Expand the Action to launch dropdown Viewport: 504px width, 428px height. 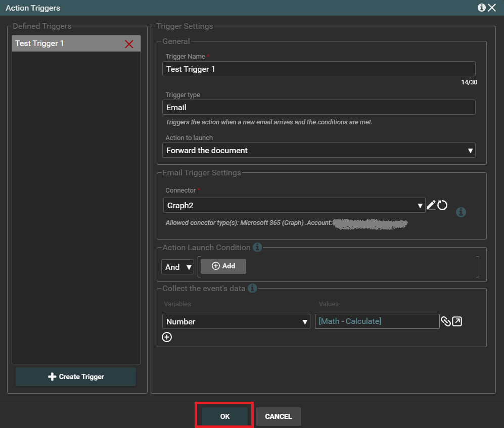pyautogui.click(x=318, y=150)
